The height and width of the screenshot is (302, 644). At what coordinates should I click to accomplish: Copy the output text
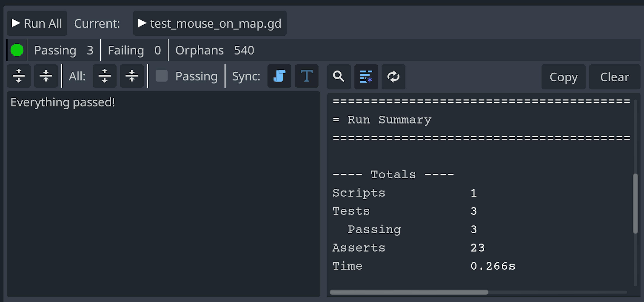563,77
